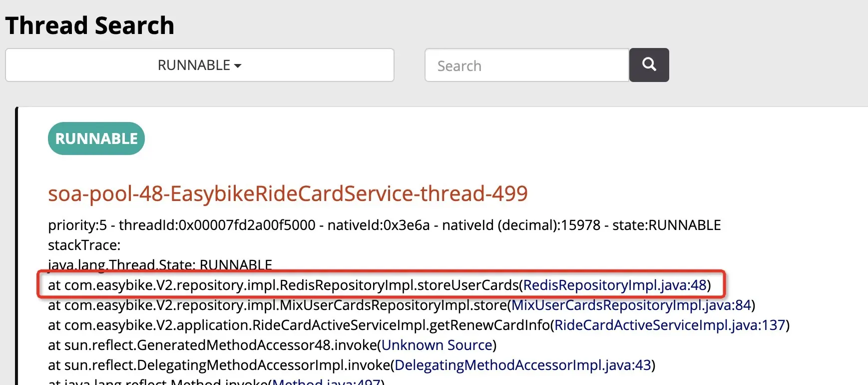Click into the Search text field
This screenshot has width=868, height=385.
click(526, 65)
